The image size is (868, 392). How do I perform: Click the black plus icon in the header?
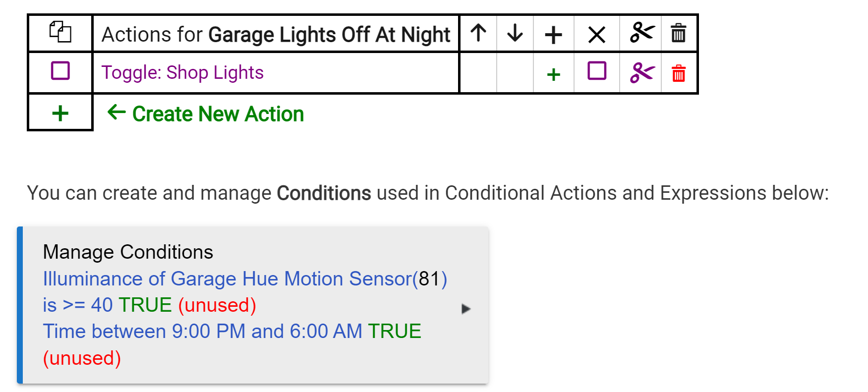[x=553, y=35]
